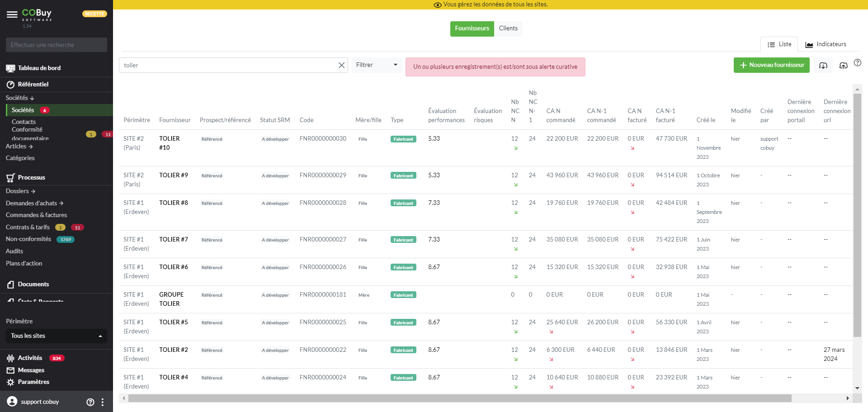
Task: Open the hamburger menu icon
Action: tap(12, 14)
